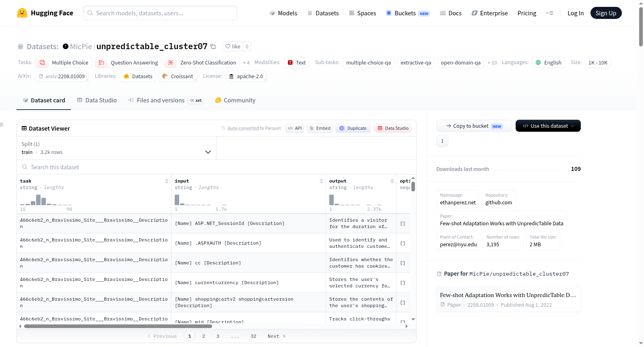Open Data Studio from viewer header
This screenshot has width=644, height=347.
393,128
